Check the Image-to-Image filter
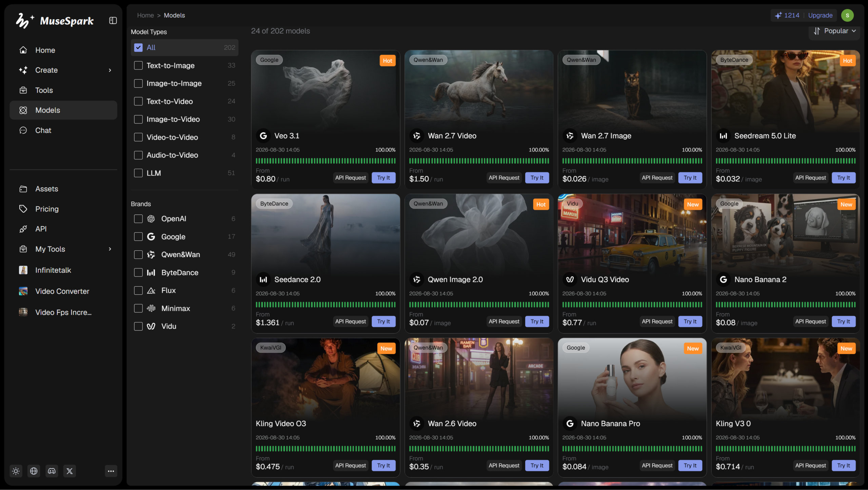The height and width of the screenshot is (490, 868). pos(138,83)
